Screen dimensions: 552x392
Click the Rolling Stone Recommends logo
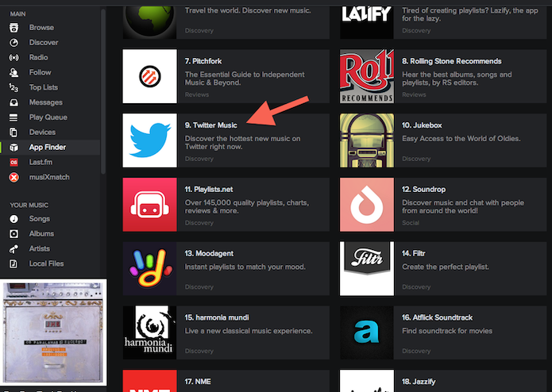coord(367,76)
